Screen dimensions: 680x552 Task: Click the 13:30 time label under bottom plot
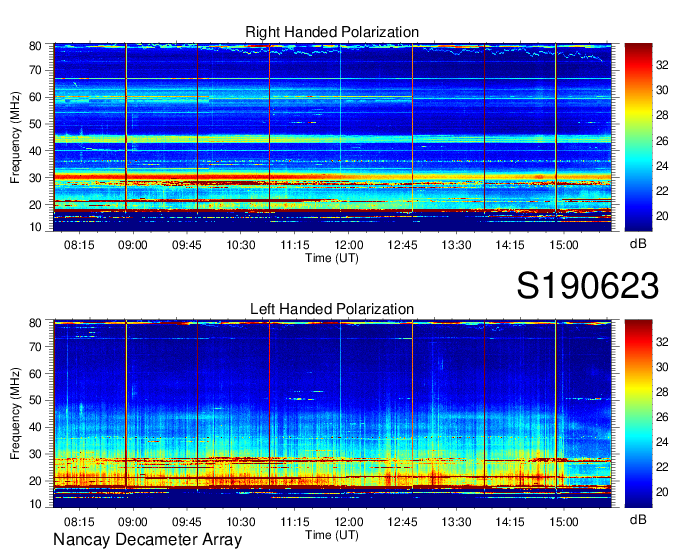(456, 522)
